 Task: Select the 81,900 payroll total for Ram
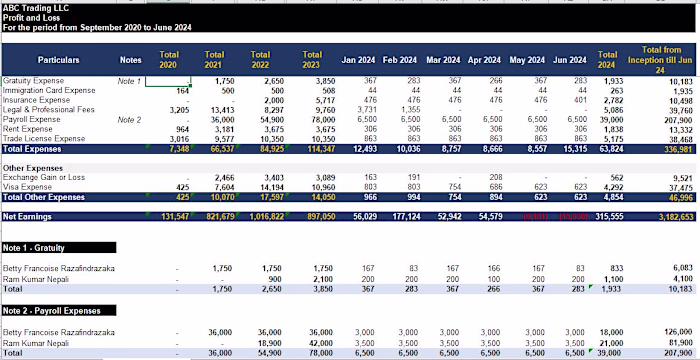pos(681,343)
